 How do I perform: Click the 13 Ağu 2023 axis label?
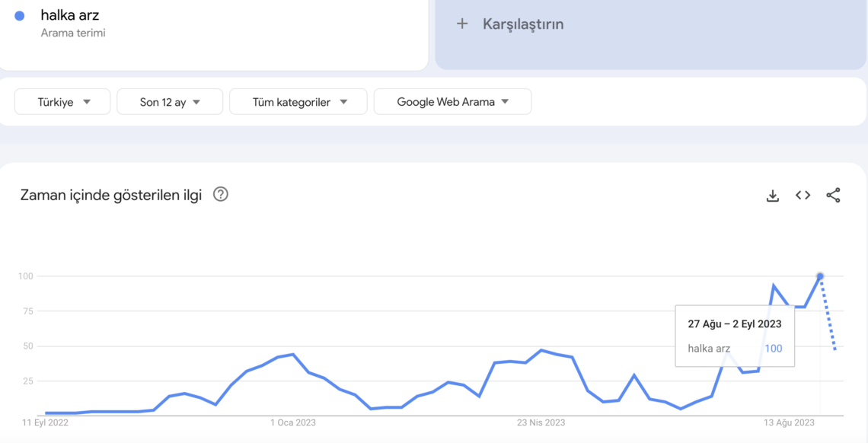pyautogui.click(x=790, y=423)
